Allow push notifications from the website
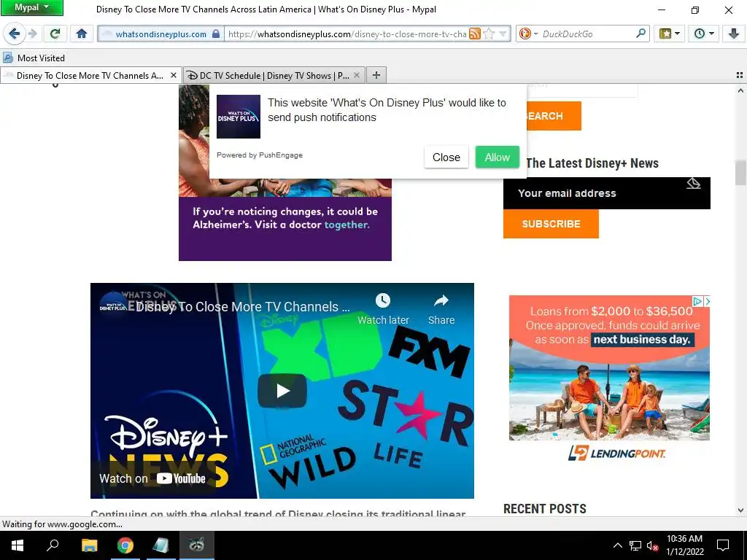Viewport: 747px width, 560px height. [498, 157]
